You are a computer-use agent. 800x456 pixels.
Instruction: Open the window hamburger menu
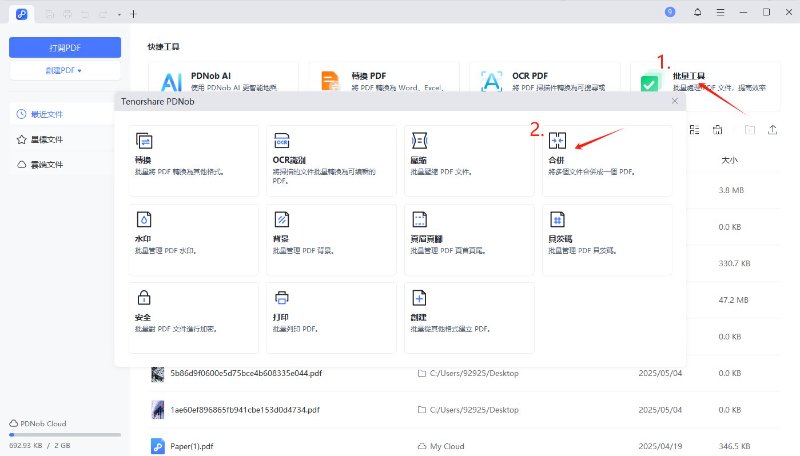718,12
